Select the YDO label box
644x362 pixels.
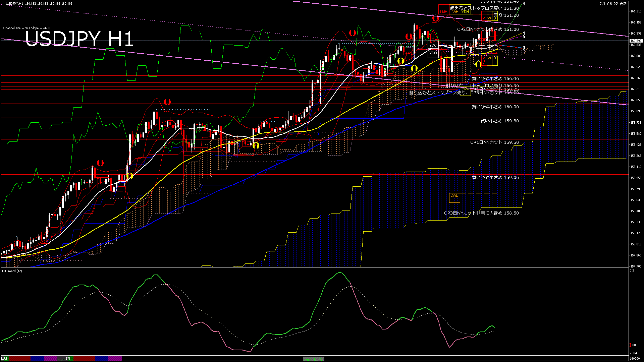(433, 53)
